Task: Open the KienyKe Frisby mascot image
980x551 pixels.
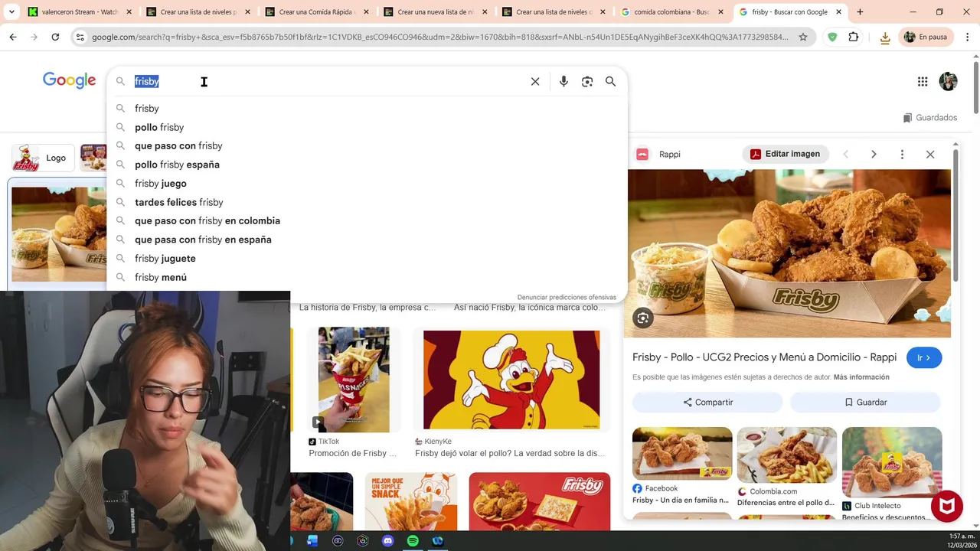Action: (511, 380)
